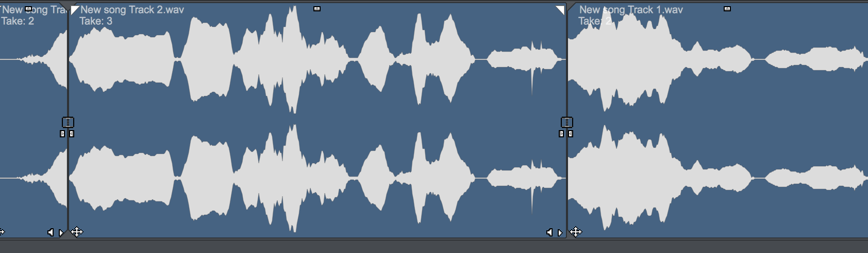Screen dimensions: 868x253
Task: Click left-pointing arrow at end of leftmost clip
Action: coord(51,232)
